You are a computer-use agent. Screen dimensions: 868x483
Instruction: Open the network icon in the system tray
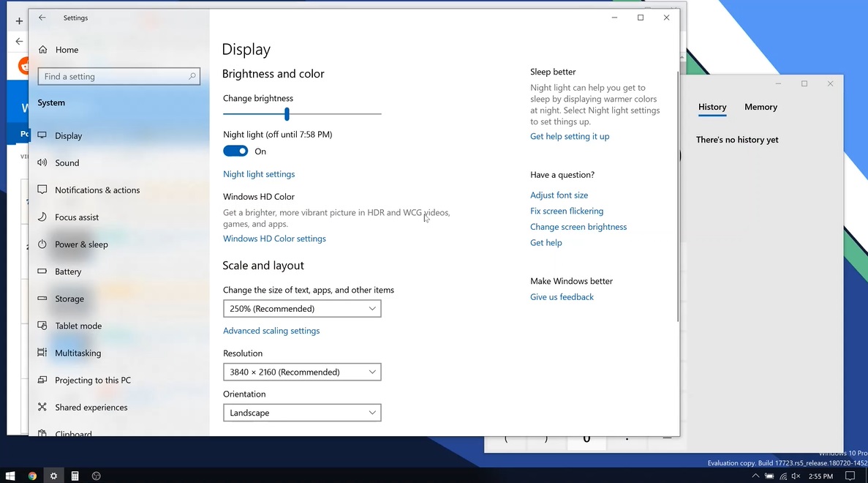783,476
